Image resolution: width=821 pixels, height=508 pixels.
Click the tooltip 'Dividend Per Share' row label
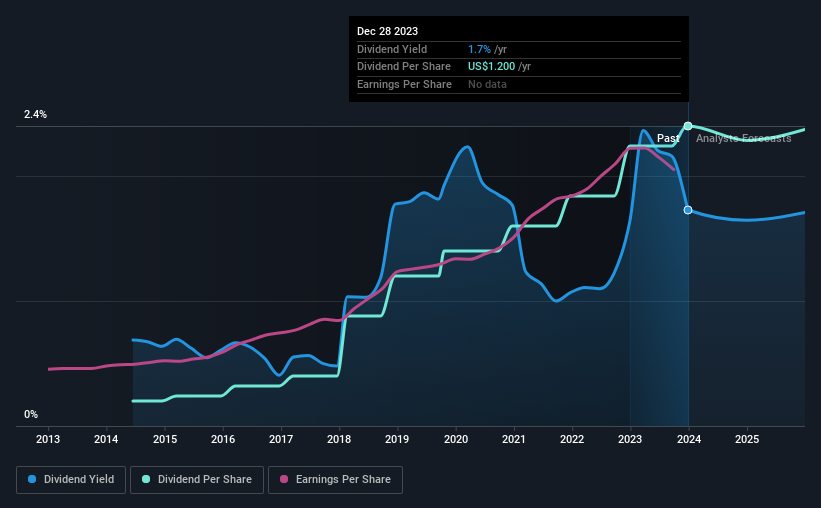[404, 67]
